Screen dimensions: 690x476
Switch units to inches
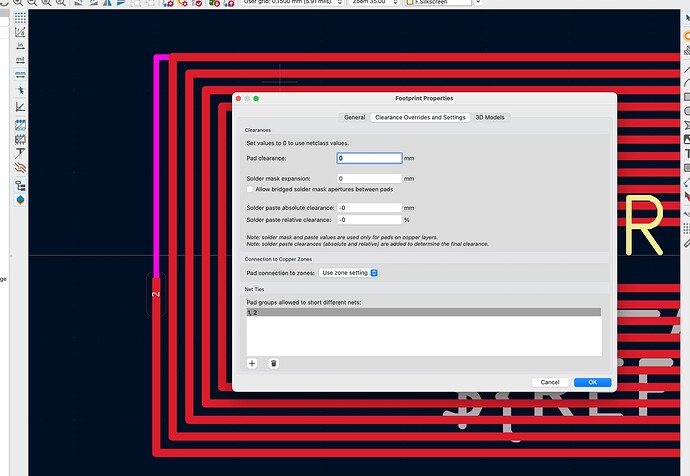20,46
